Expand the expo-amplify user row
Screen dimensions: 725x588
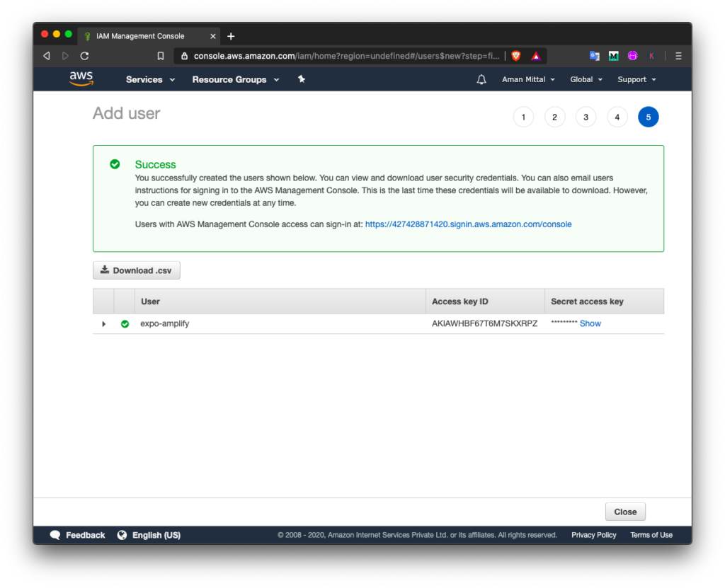click(103, 323)
